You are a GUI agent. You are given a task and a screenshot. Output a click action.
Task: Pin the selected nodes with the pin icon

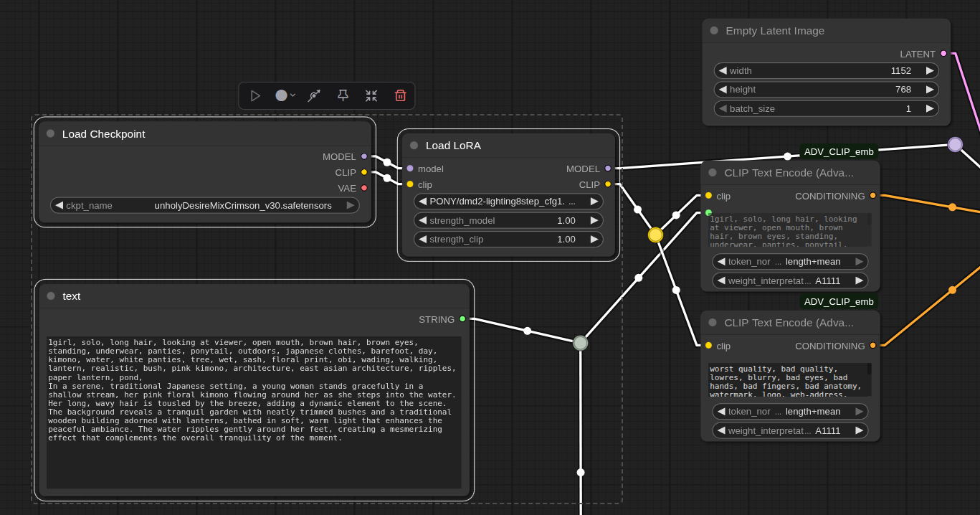click(x=343, y=95)
